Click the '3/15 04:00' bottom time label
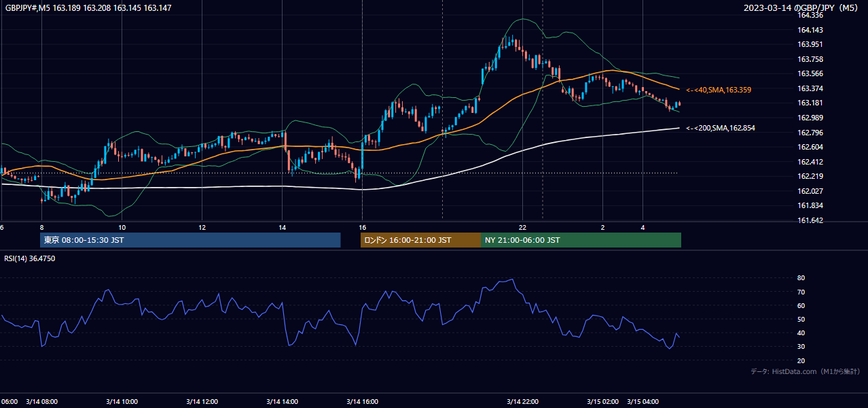The image size is (868, 408). click(643, 401)
